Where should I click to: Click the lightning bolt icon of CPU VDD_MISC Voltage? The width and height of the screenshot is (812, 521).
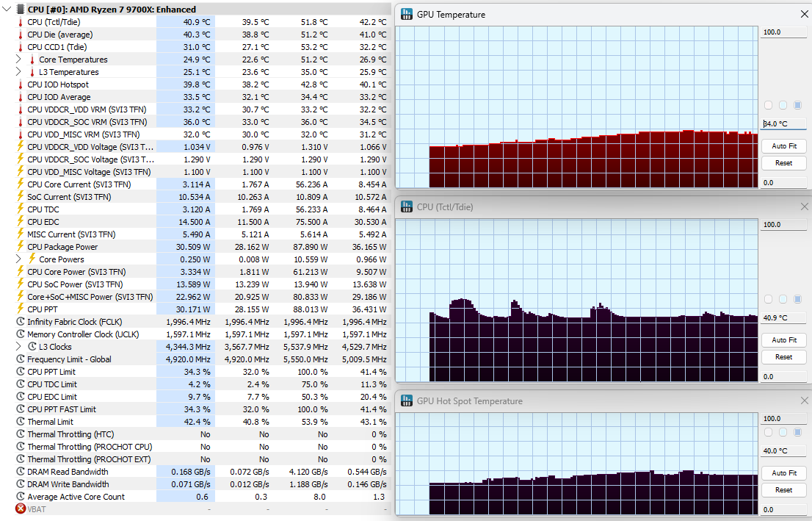[21, 171]
